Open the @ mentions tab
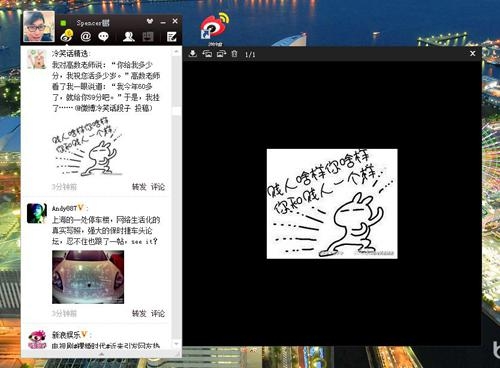 (x=86, y=36)
